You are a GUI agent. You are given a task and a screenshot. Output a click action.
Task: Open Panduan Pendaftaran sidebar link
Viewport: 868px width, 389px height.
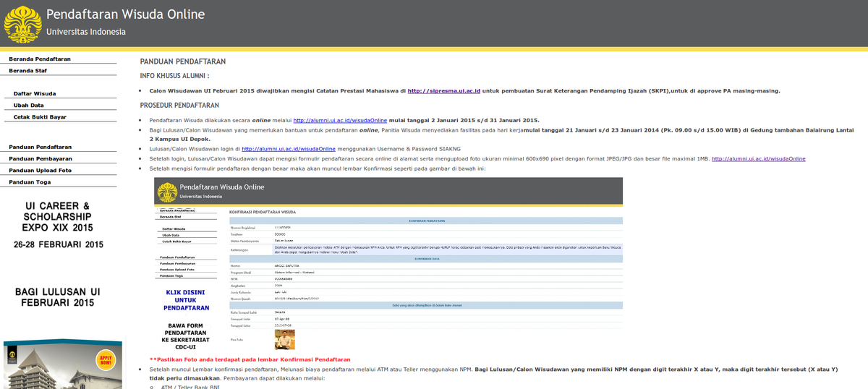40,147
